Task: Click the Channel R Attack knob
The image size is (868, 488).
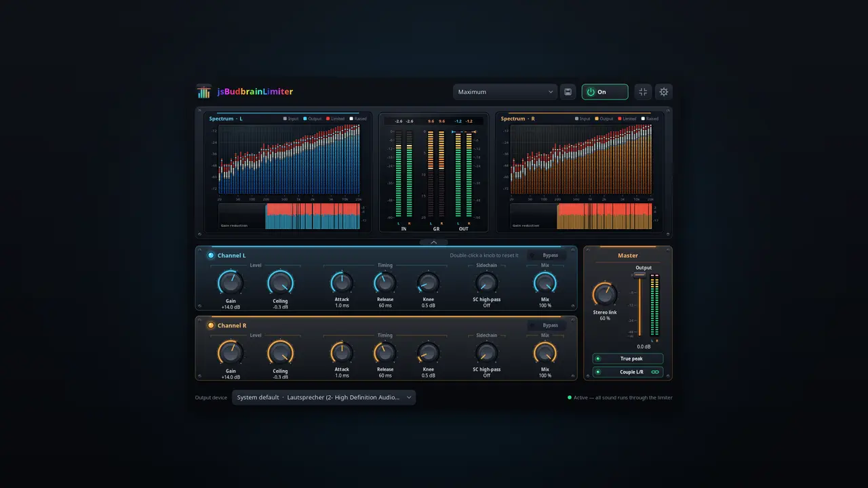Action: point(342,352)
